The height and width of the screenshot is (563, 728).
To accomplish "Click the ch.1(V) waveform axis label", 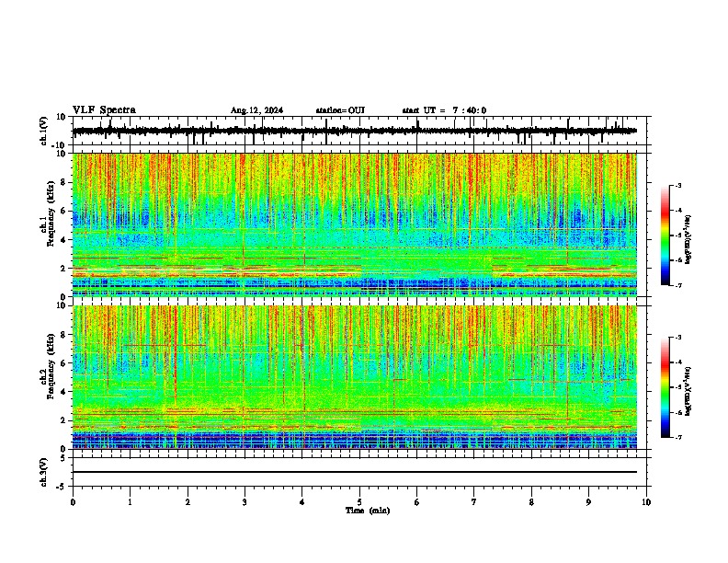I will [x=44, y=131].
